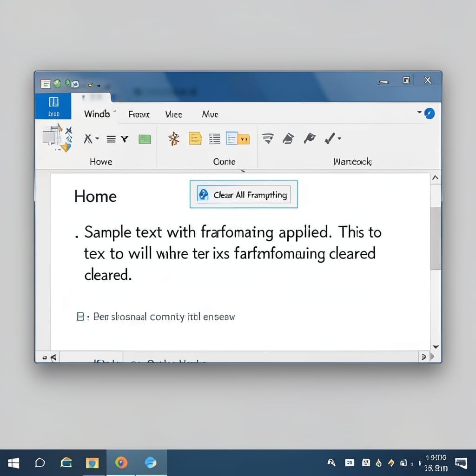Click the Clear All Frampting button

244,194
